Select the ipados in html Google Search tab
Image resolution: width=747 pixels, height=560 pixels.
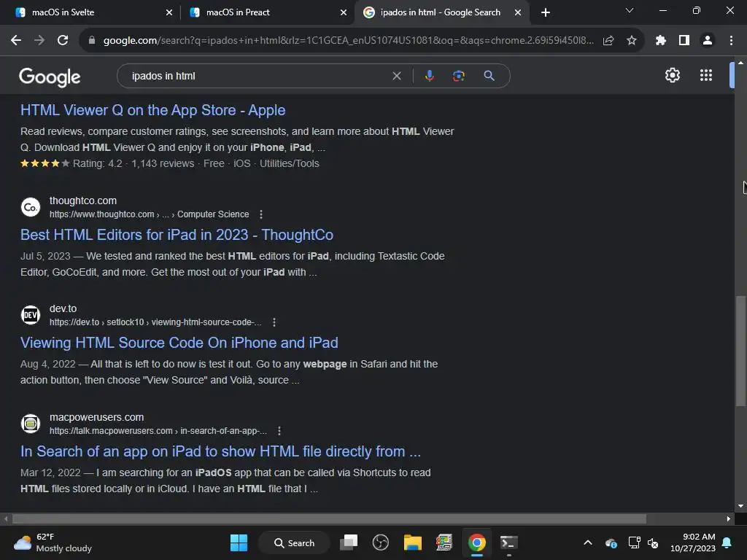441,12
